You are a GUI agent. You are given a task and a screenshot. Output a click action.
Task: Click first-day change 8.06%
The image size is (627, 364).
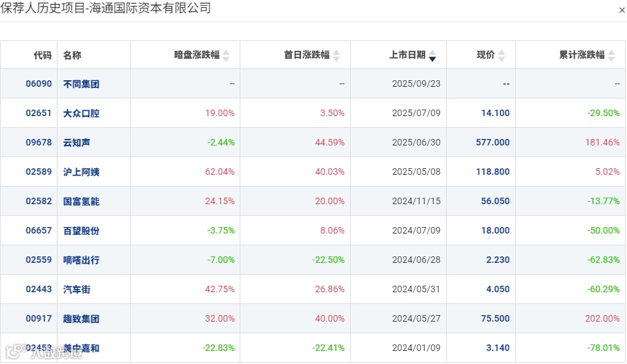[x=332, y=230]
